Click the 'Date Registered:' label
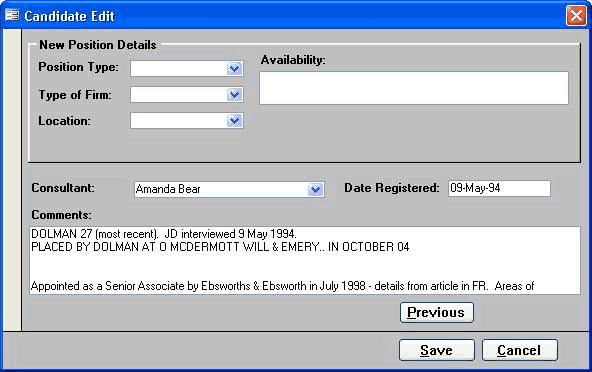Viewport: 592px width, 372px height. 392,188
